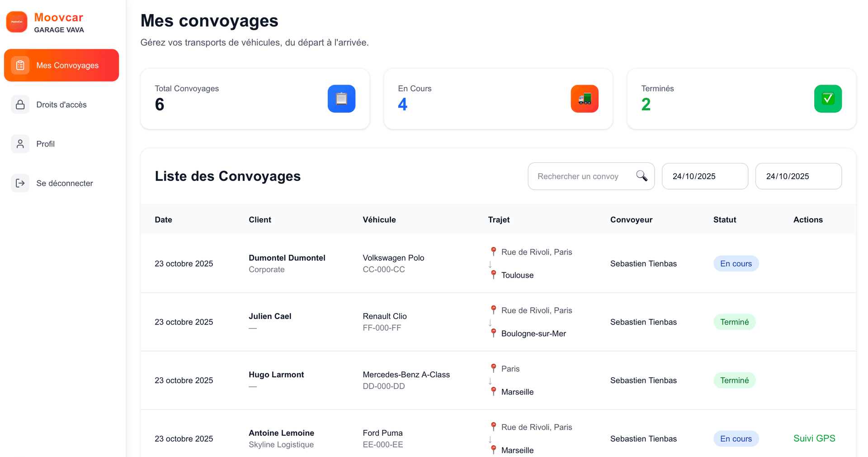Click the user icon beside Profil
This screenshot has width=868, height=457.
click(20, 144)
